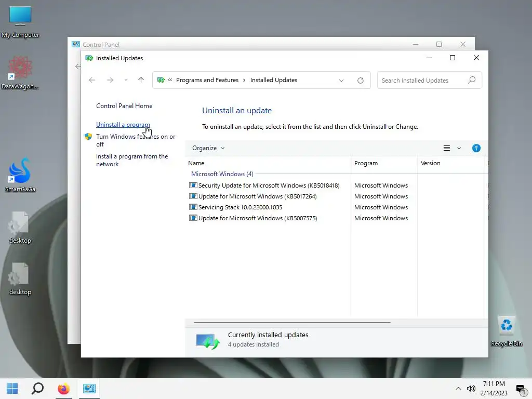Click the icon beside KB5018418 update
The width and height of the screenshot is (532, 399).
pyautogui.click(x=193, y=185)
